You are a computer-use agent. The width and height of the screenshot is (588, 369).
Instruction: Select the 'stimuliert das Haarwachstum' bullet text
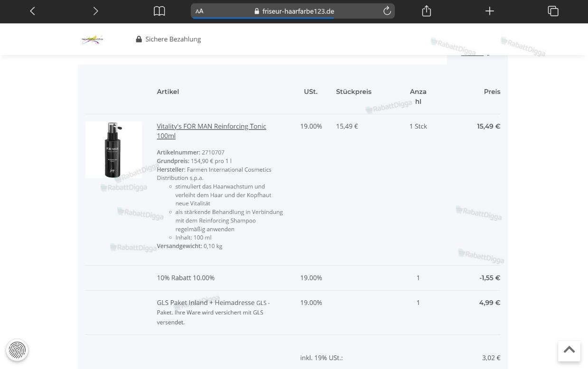223,195
